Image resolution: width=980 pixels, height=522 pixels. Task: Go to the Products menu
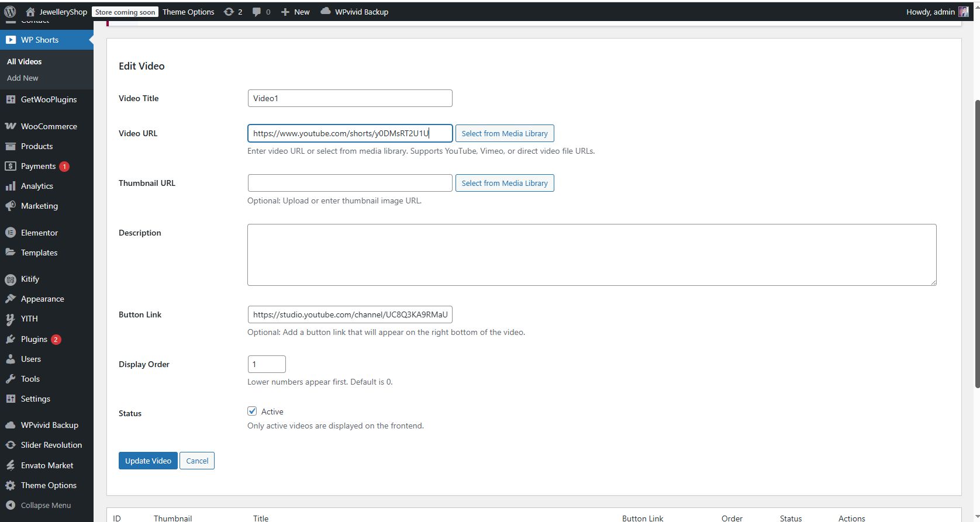point(37,146)
